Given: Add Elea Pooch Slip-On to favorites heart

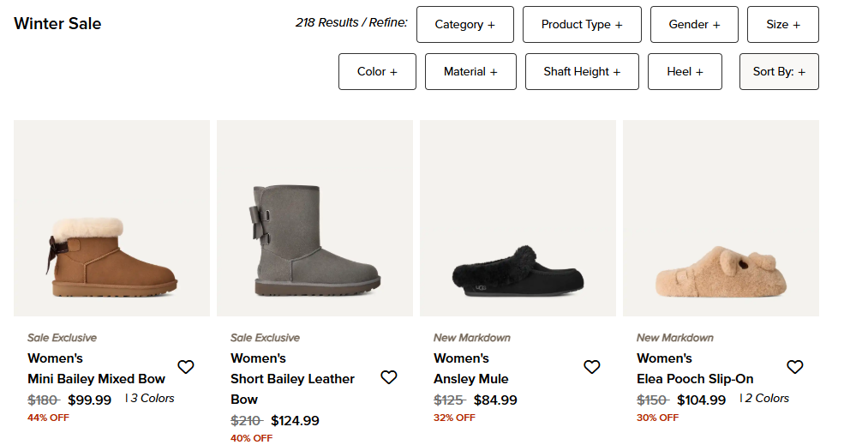Looking at the screenshot, I should click(795, 367).
